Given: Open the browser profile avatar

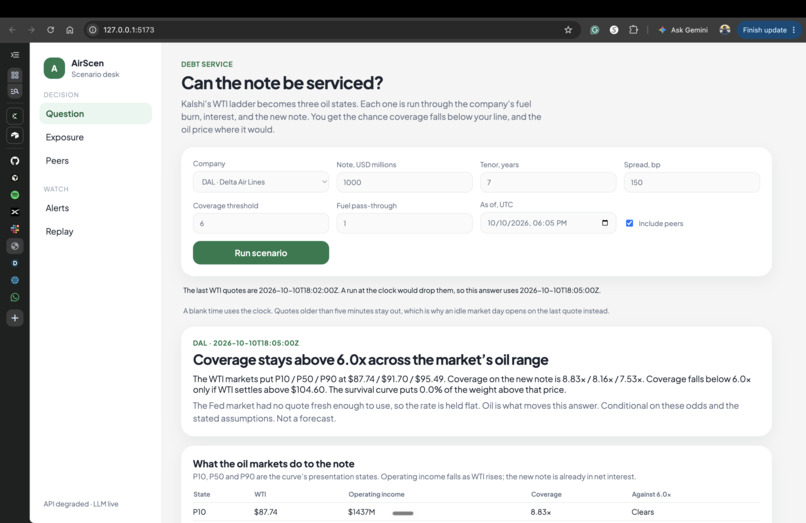Looking at the screenshot, I should 725,30.
